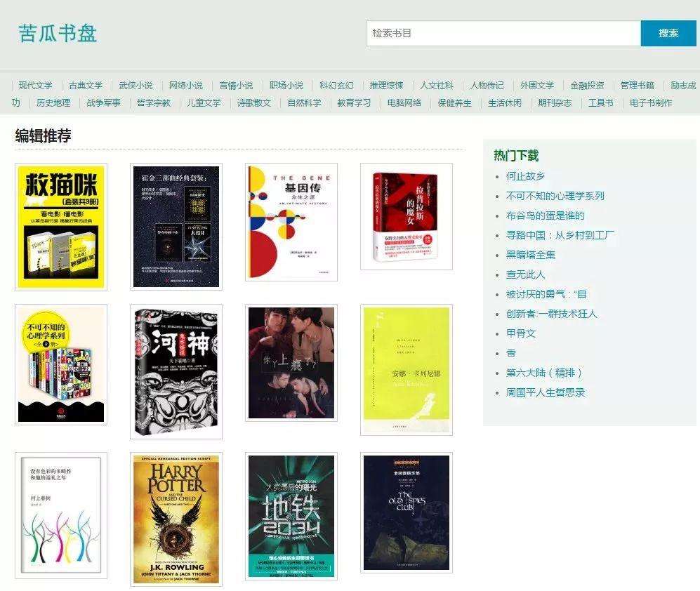Open the 救猫咪 book cover
Viewport: 700px width, 591px height.
pos(61,227)
